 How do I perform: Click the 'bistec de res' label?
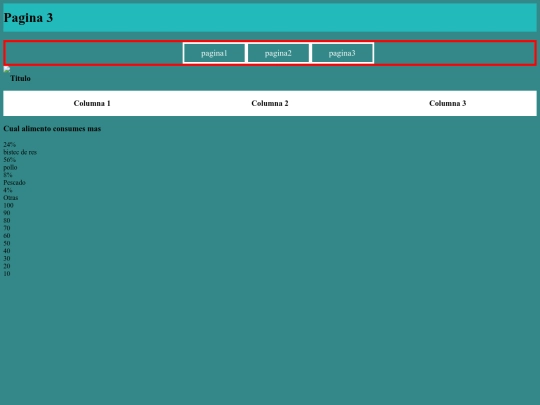click(x=20, y=152)
